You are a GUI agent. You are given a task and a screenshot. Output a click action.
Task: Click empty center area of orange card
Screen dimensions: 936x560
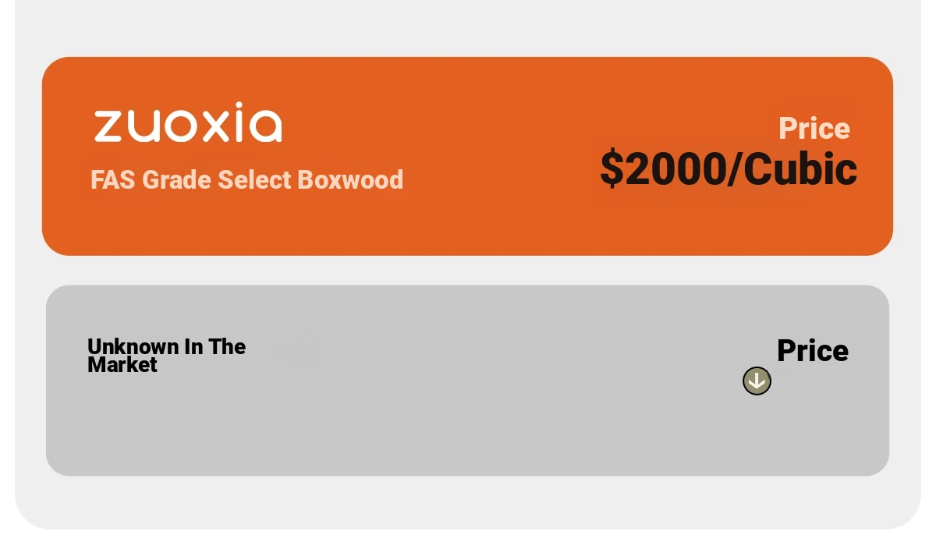[499, 156]
